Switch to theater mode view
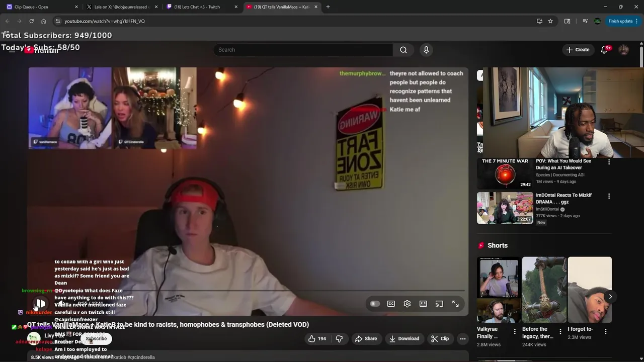Viewport: 644px width, 362px height. 423,304
